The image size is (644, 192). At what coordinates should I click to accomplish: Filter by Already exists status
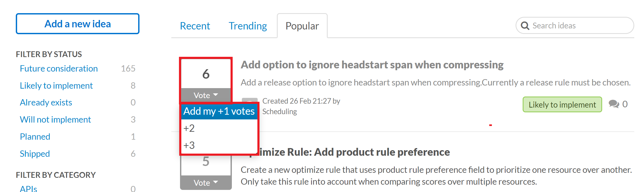coord(46,103)
